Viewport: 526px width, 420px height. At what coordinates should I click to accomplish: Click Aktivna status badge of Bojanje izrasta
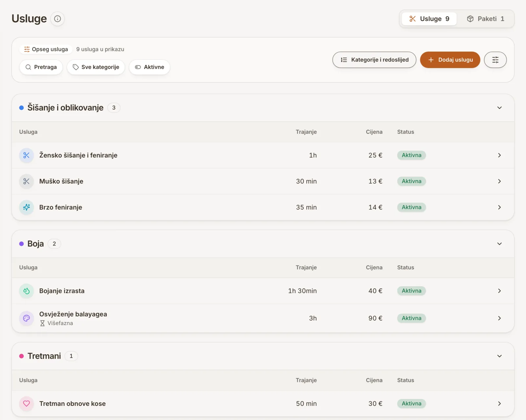(x=412, y=291)
